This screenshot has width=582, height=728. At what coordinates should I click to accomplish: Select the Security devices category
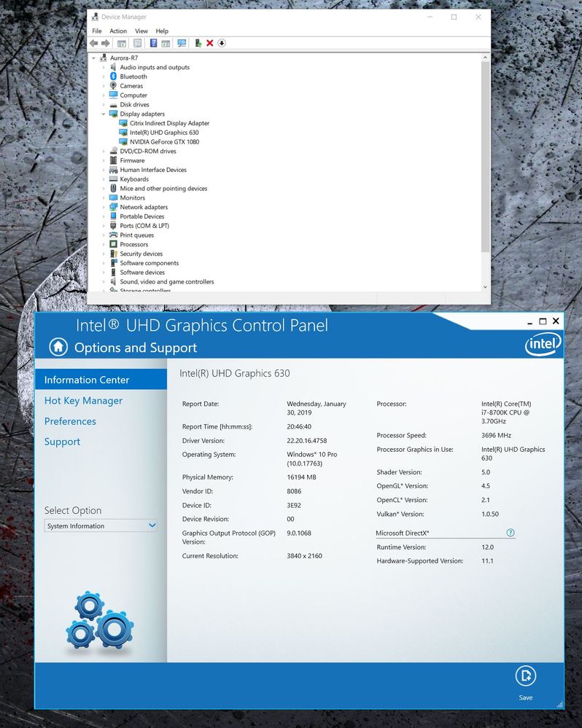click(141, 254)
